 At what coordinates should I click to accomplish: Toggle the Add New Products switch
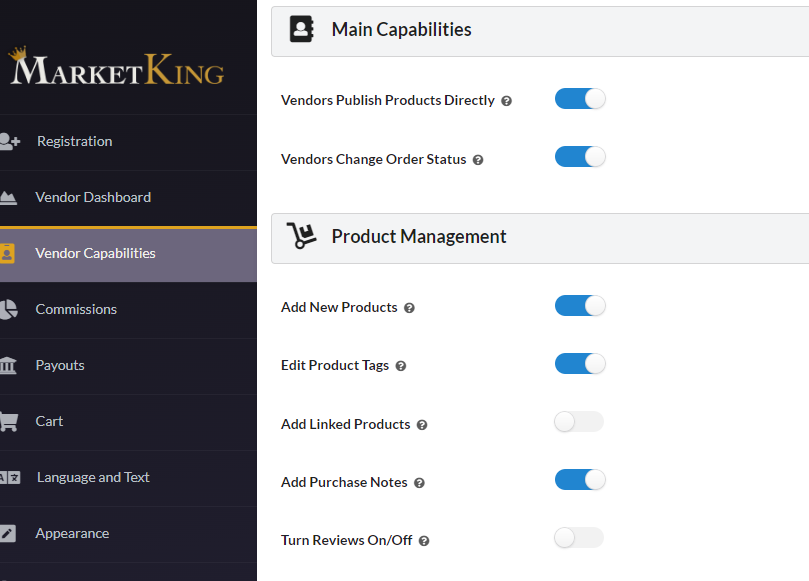(x=580, y=305)
